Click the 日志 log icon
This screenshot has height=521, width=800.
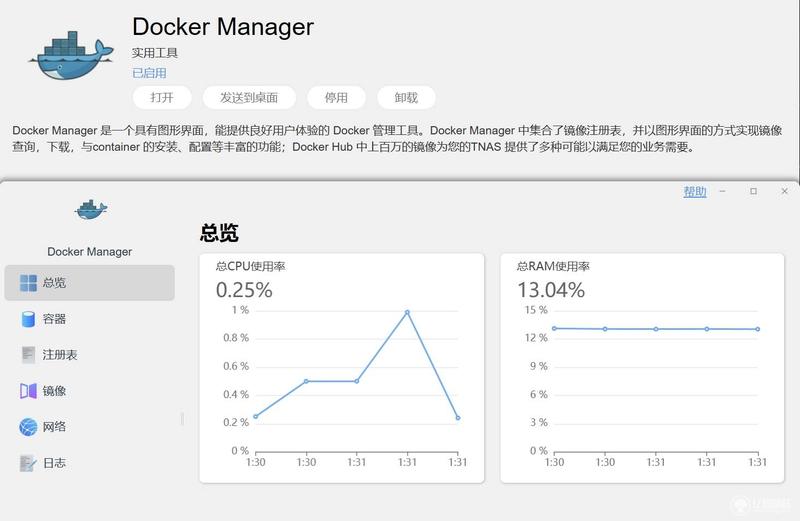pyautogui.click(x=28, y=463)
